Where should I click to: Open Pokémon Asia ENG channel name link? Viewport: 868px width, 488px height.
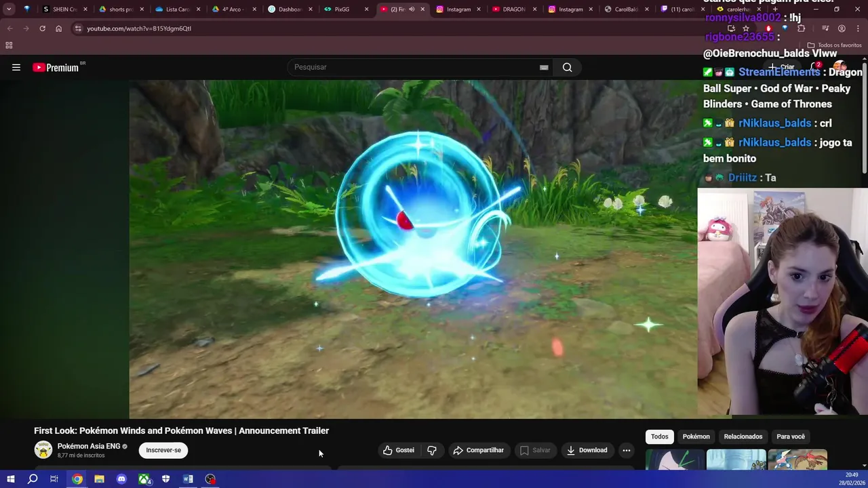click(x=89, y=446)
